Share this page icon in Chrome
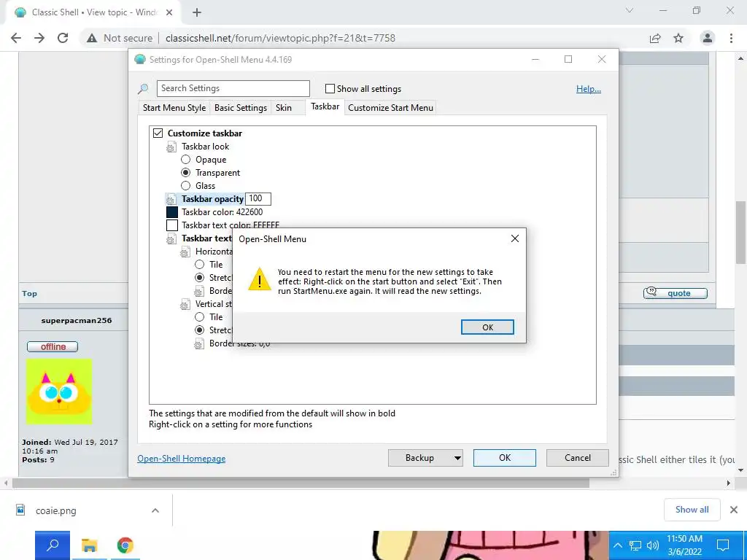747x560 pixels. (x=655, y=38)
